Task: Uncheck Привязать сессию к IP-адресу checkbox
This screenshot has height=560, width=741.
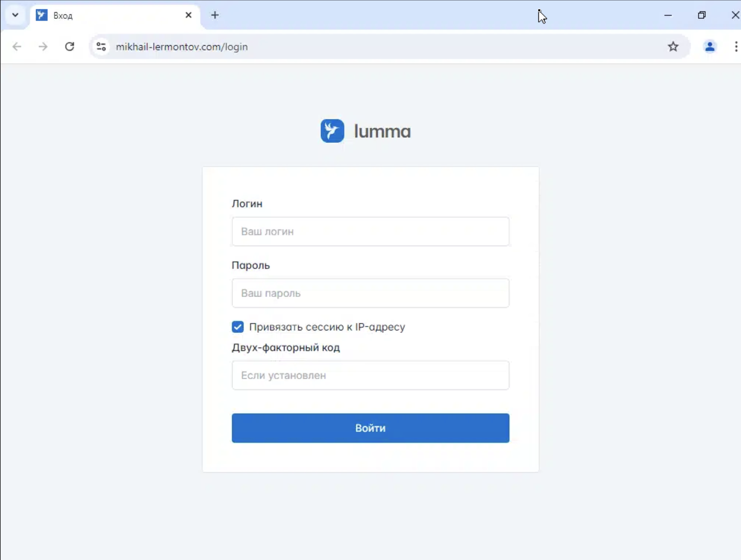Action: click(x=238, y=327)
